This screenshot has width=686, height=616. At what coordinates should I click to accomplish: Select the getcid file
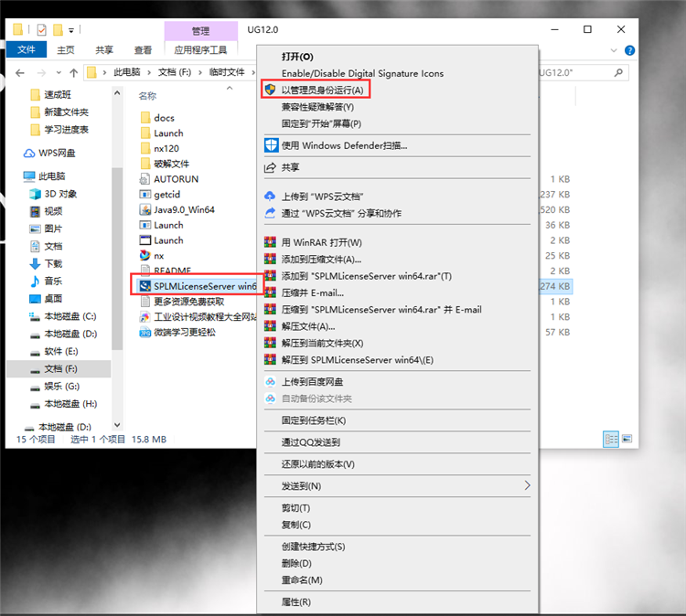point(160,195)
